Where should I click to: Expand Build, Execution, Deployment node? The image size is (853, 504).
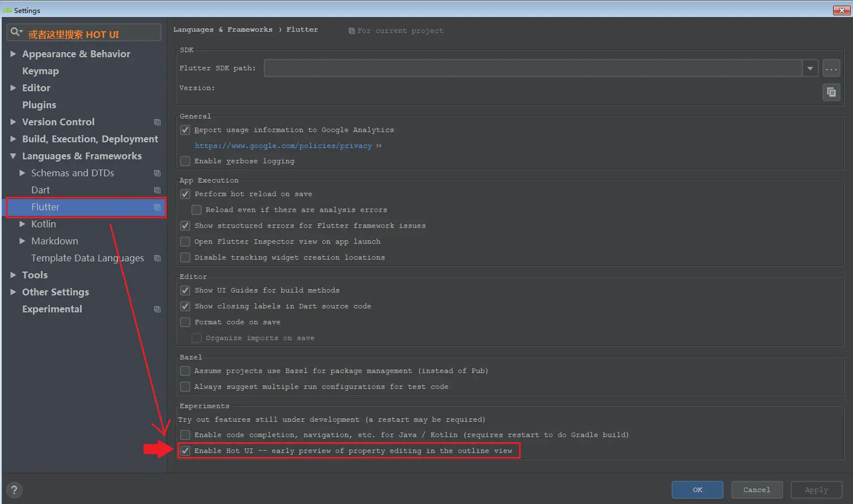[x=13, y=139]
